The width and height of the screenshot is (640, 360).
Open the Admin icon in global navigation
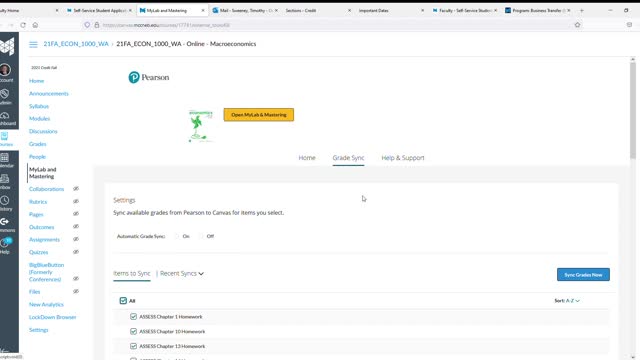[x=5, y=94]
